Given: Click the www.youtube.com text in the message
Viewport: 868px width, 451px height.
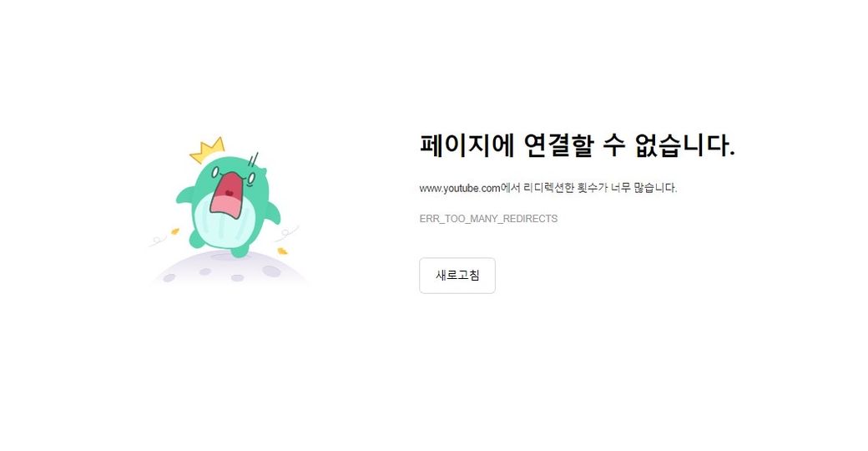Looking at the screenshot, I should (x=460, y=189).
